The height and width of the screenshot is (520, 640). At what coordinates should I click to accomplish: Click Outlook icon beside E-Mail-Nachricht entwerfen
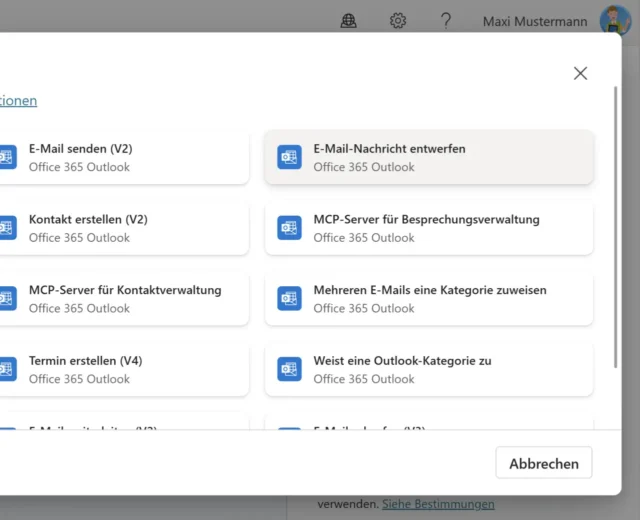coord(289,158)
